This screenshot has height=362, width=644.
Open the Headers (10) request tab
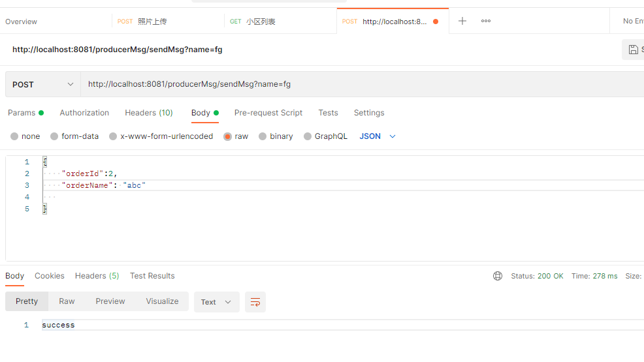pyautogui.click(x=149, y=113)
